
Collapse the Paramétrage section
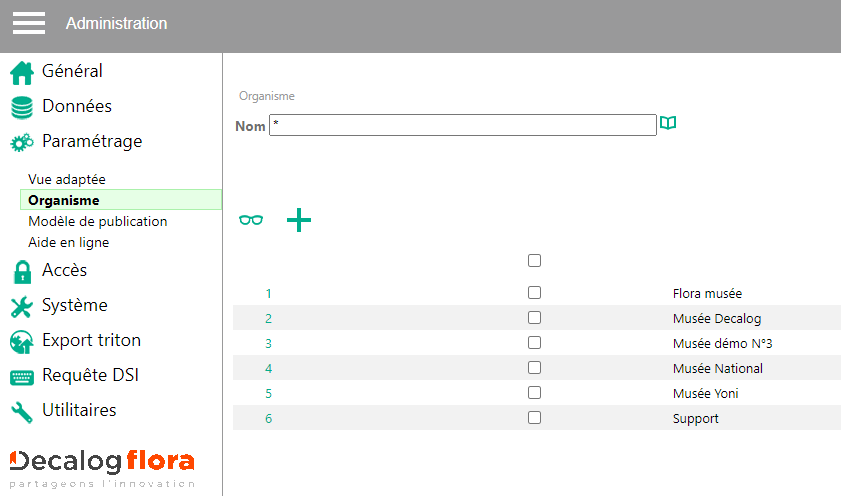(91, 142)
